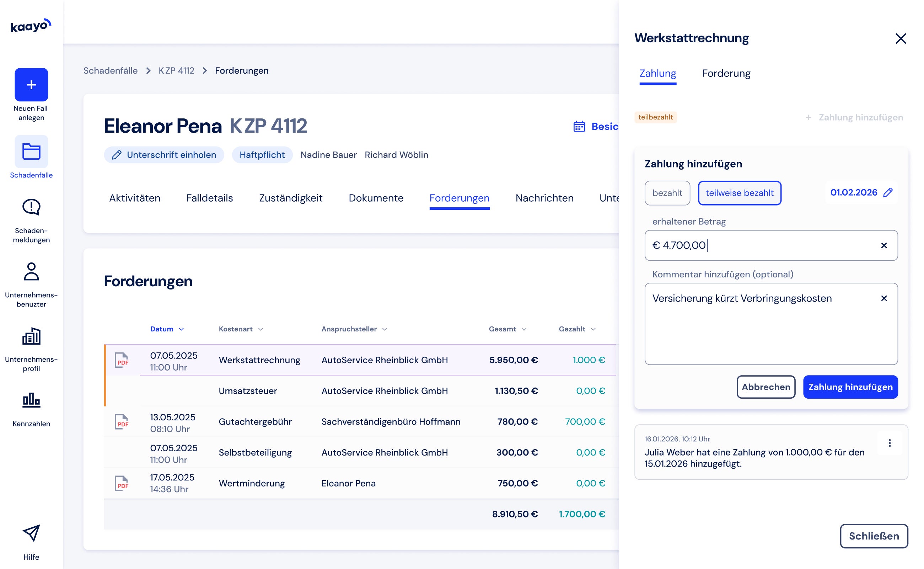
Task: Switch to the Dokumente tab
Action: [x=376, y=198]
